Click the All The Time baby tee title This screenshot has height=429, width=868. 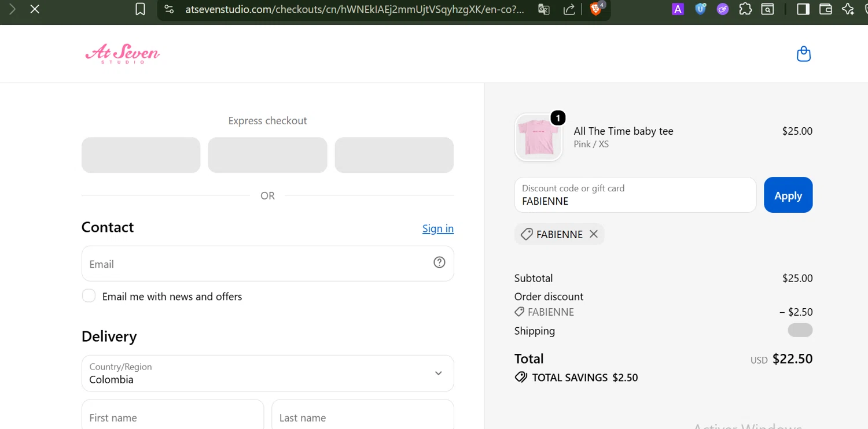point(624,131)
